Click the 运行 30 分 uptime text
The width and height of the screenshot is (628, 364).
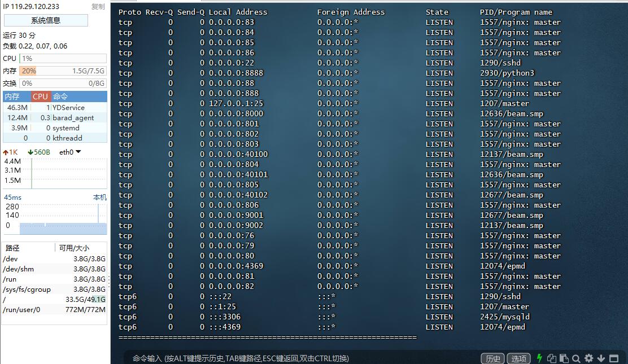tap(19, 35)
